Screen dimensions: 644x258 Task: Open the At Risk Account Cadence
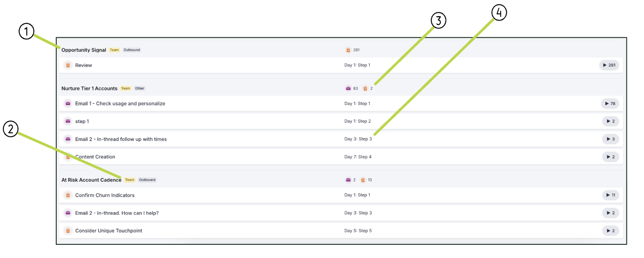[91, 180]
